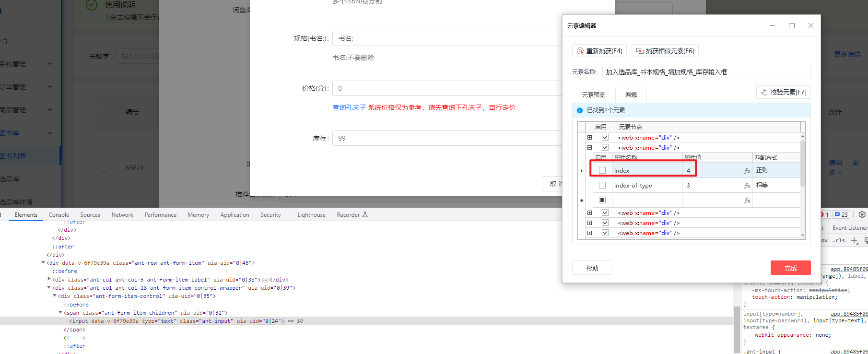The height and width of the screenshot is (354, 868).
Task: Click the fx icon in the index-of-type row
Action: tap(747, 186)
